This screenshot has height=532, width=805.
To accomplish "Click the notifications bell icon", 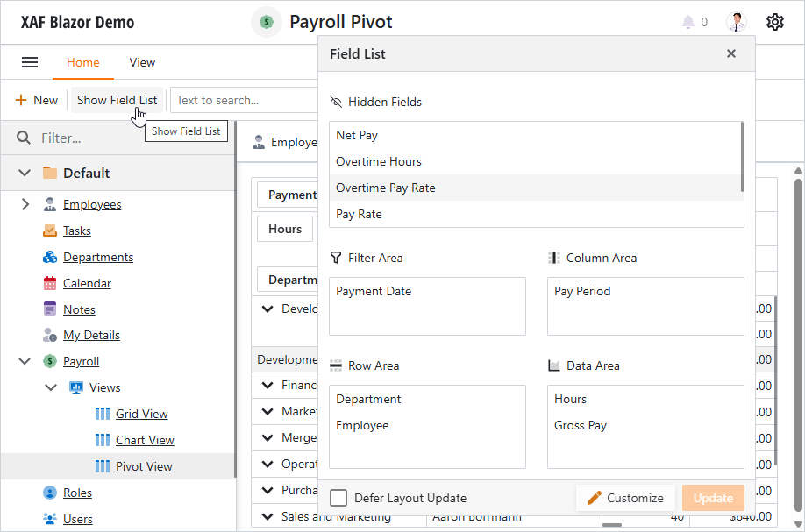I will point(688,22).
